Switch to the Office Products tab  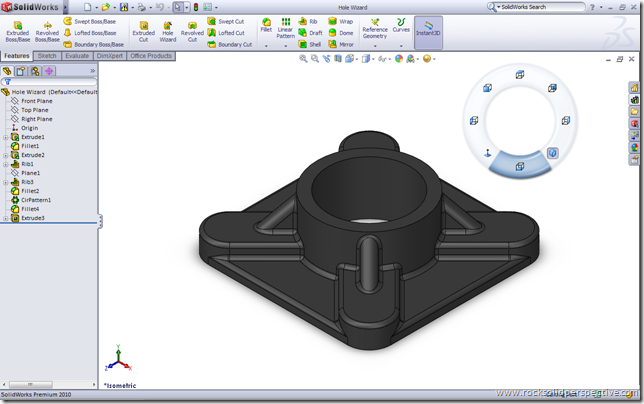click(x=151, y=56)
